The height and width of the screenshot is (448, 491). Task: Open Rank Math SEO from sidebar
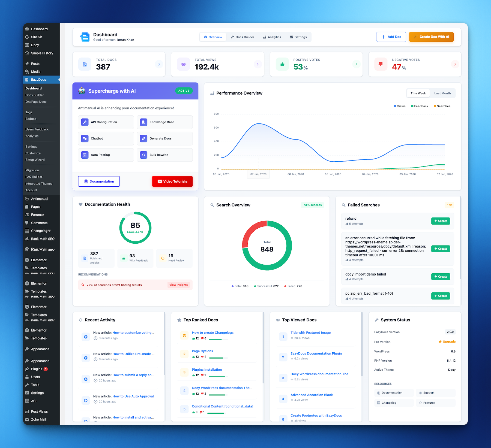(43, 239)
